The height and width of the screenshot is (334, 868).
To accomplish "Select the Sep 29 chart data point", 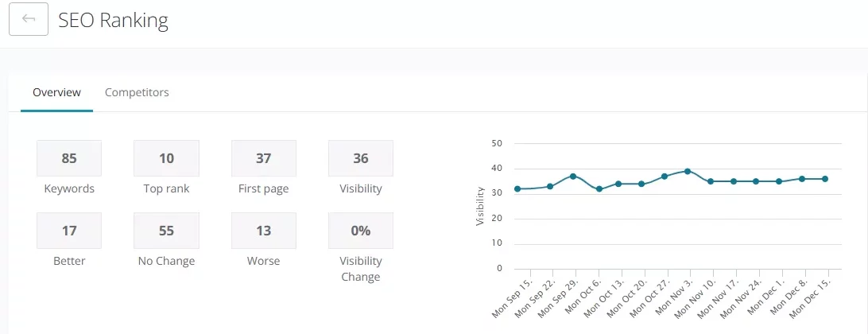I will (572, 176).
